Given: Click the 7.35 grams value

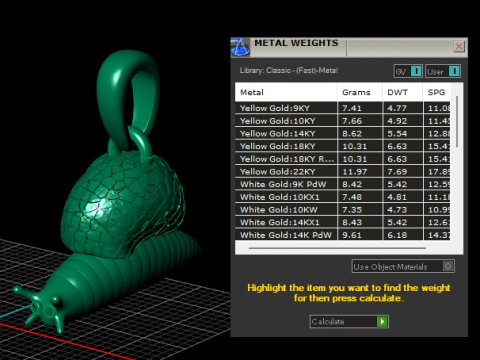Looking at the screenshot, I should click(352, 209).
